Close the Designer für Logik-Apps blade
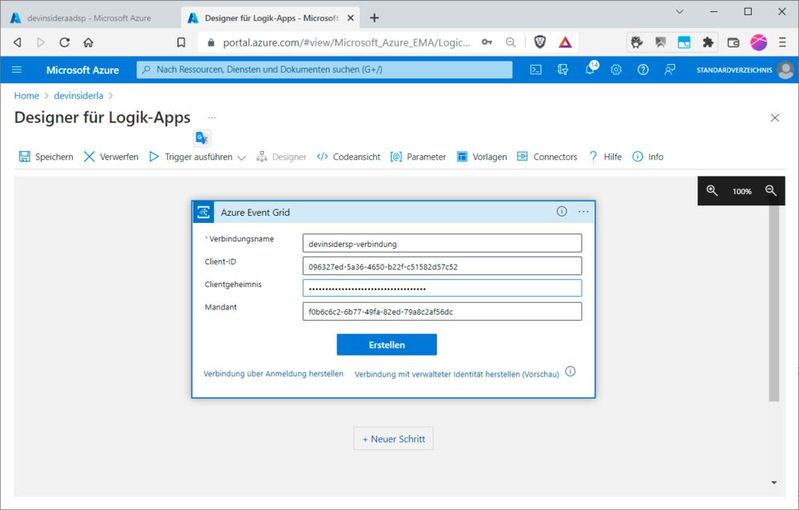 [x=775, y=118]
